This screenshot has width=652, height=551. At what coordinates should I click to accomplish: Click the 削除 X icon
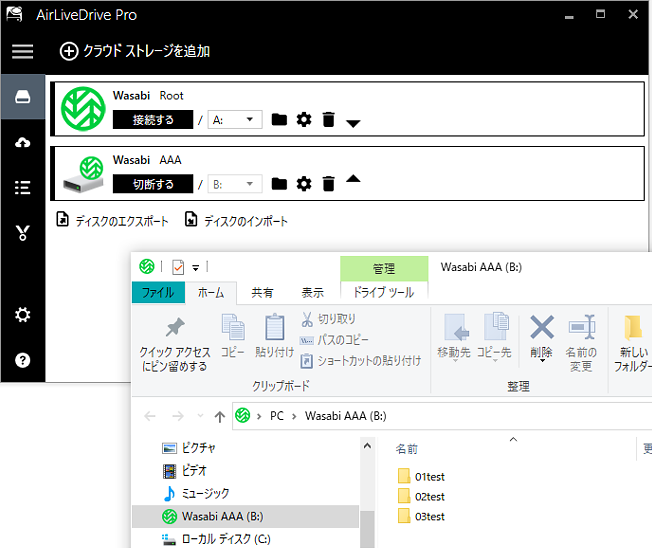coord(542,327)
